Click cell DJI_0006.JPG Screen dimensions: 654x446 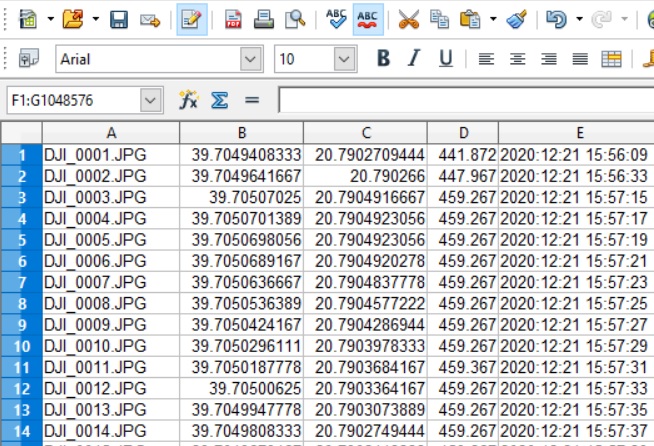111,261
